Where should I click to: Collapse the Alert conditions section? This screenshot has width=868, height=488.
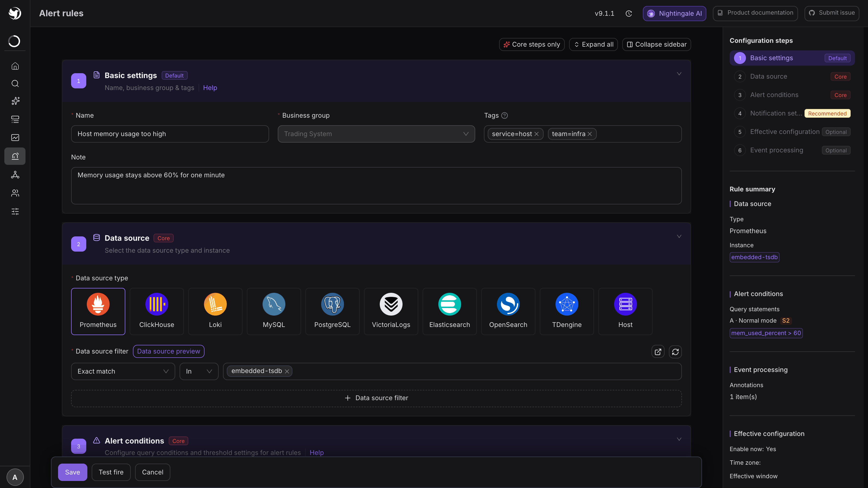(x=679, y=439)
